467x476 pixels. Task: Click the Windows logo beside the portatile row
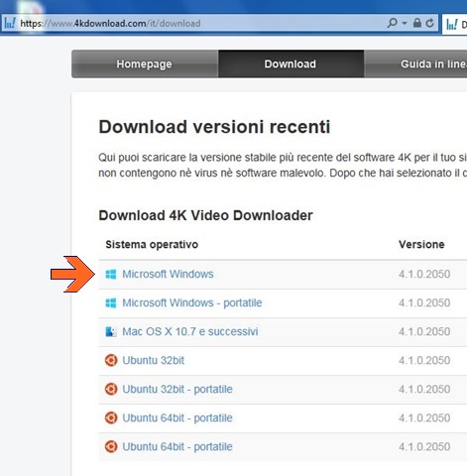pos(111,302)
